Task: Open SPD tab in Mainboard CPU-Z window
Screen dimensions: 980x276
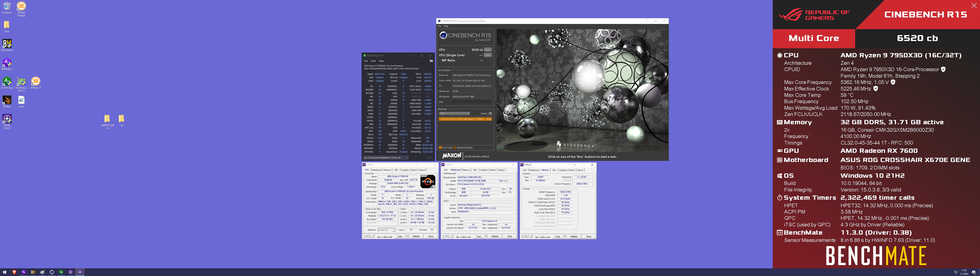Action: pos(475,170)
